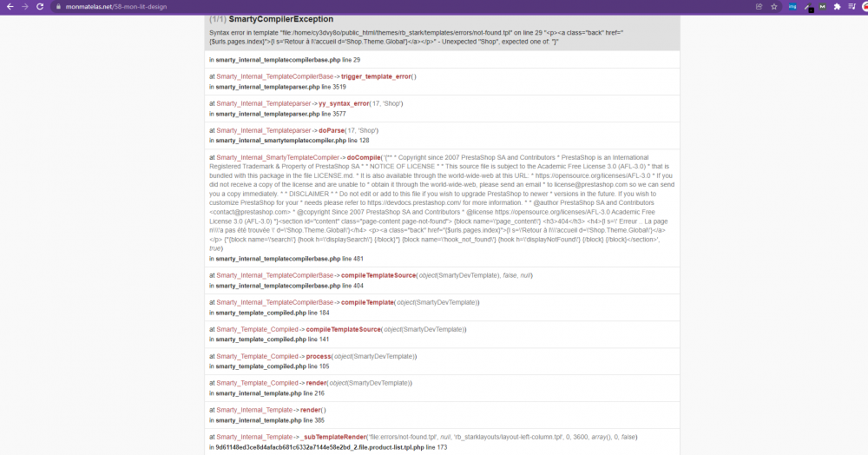The image size is (868, 455).
Task: Click the syntax error message about not-found.tpl
Action: click(417, 37)
